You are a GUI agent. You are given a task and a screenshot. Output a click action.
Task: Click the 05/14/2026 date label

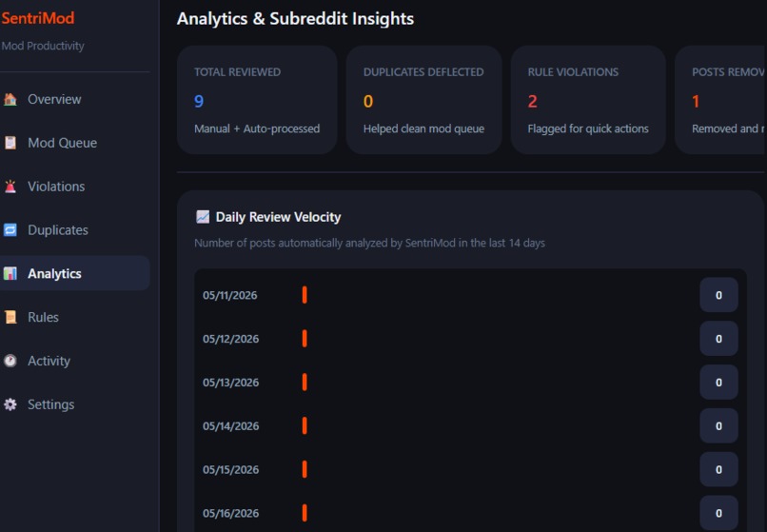[231, 425]
